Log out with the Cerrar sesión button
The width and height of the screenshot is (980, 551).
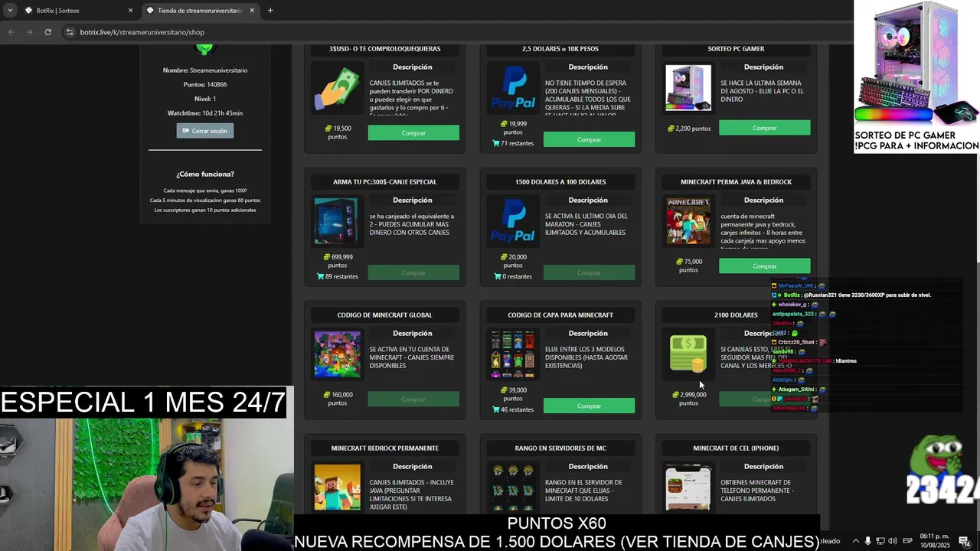click(x=205, y=131)
